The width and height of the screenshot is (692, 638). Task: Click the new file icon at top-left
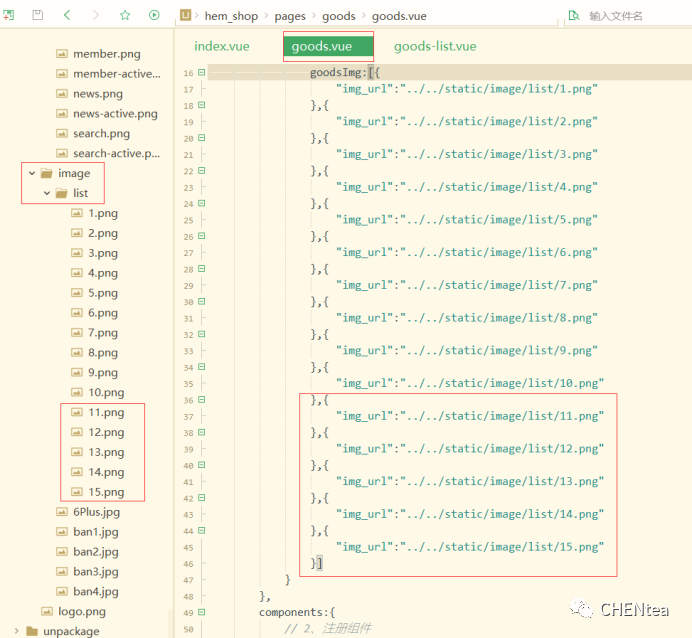click(x=8, y=15)
